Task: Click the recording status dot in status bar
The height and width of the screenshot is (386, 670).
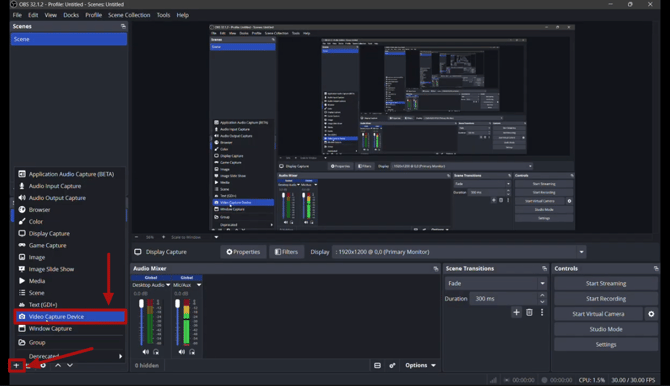Action: pos(544,380)
